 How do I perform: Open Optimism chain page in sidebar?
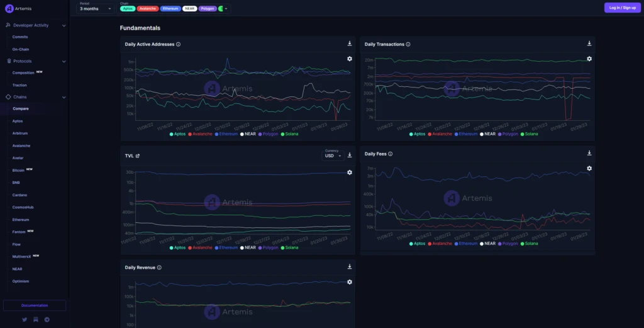[x=21, y=281]
